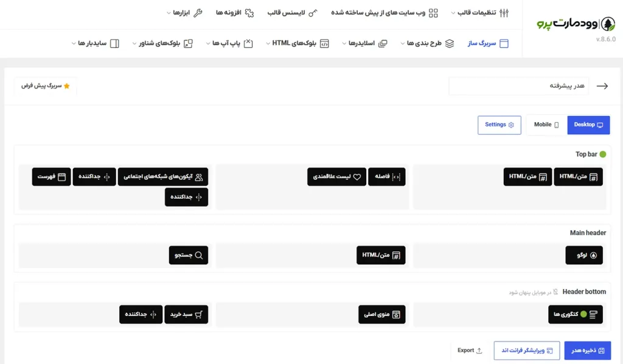Go back using the arrow beside the header name
The height and width of the screenshot is (364, 623).
[602, 86]
